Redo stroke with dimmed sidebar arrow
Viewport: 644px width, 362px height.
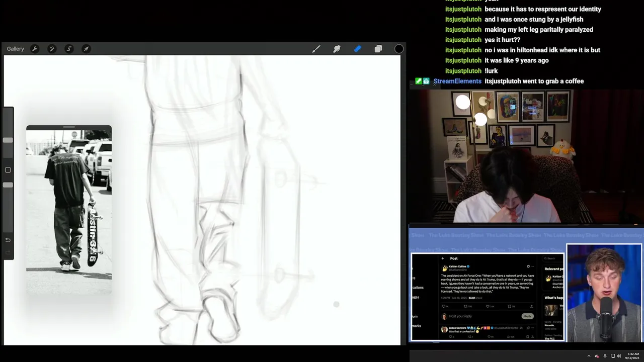point(8,253)
